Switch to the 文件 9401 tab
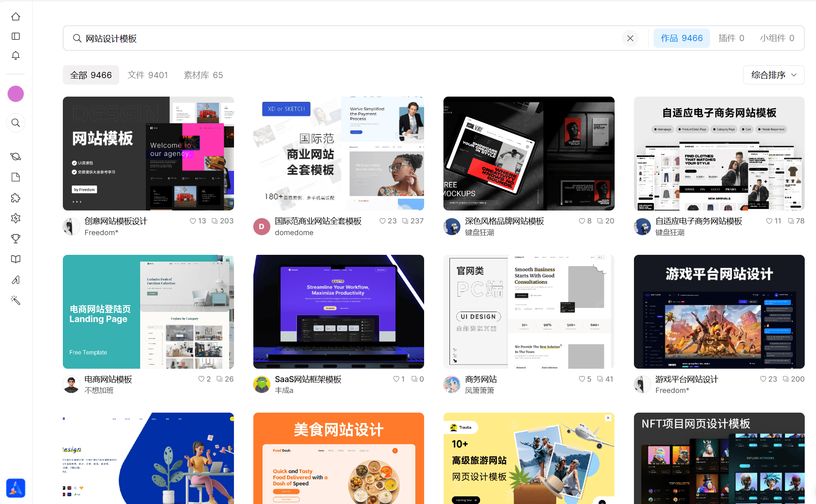This screenshot has width=816, height=504. (x=147, y=75)
